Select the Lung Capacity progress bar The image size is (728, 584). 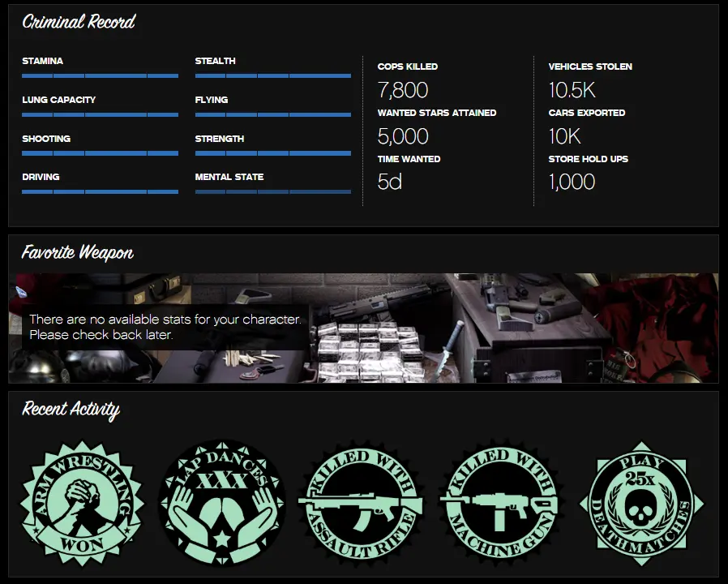pyautogui.click(x=100, y=114)
